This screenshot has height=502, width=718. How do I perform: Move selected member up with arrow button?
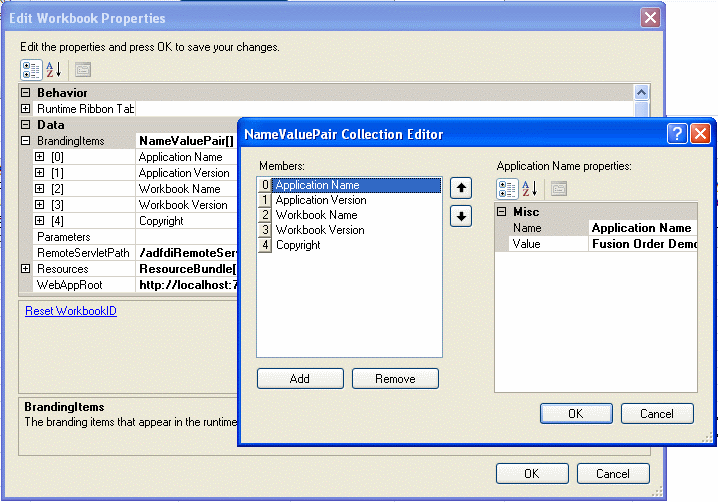point(461,188)
